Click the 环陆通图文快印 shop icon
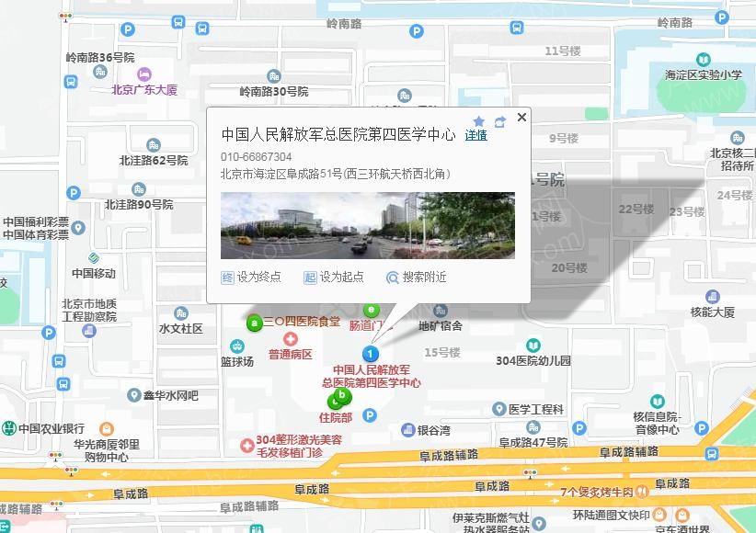The image size is (756, 533). coord(659,515)
